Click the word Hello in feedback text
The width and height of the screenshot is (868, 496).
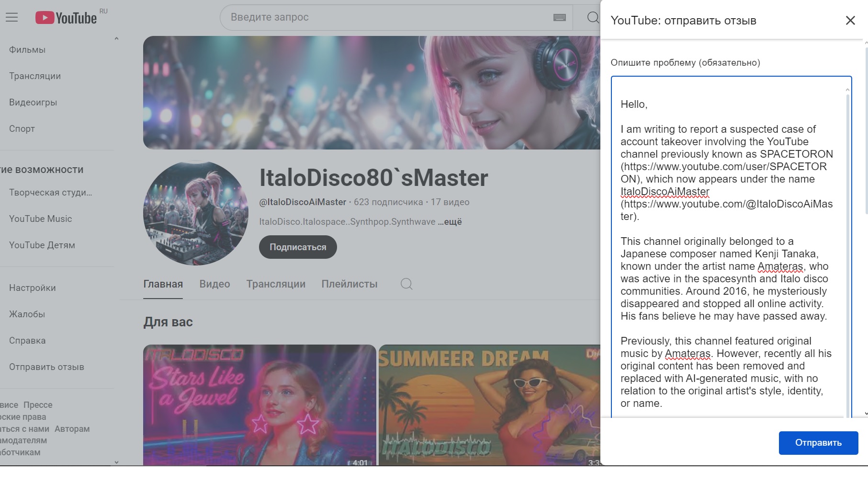[632, 104]
